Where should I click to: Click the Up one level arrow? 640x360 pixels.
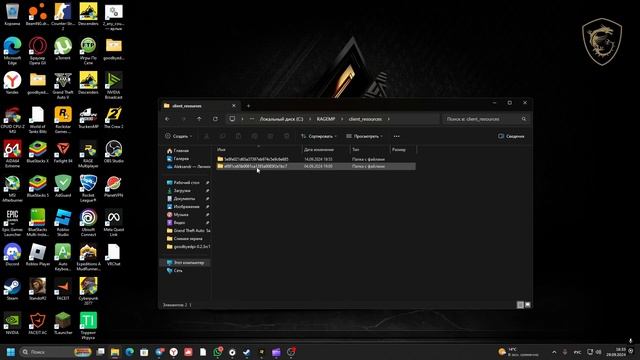199,119
